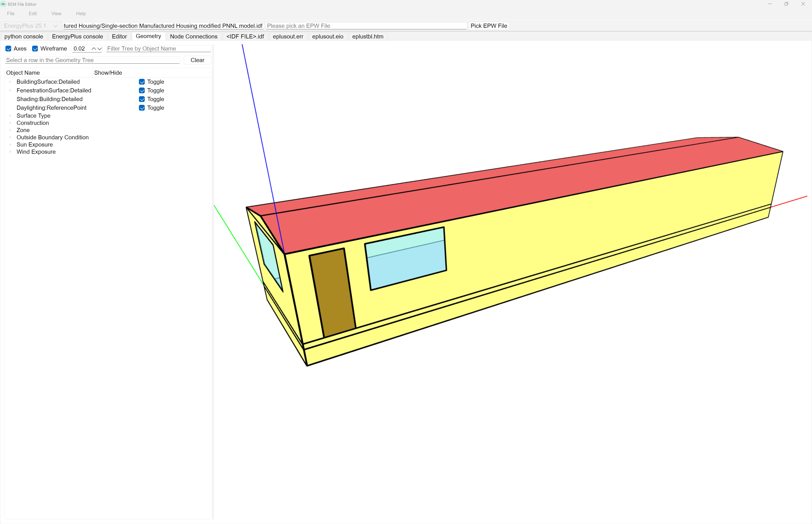Click the Clear button

197,60
